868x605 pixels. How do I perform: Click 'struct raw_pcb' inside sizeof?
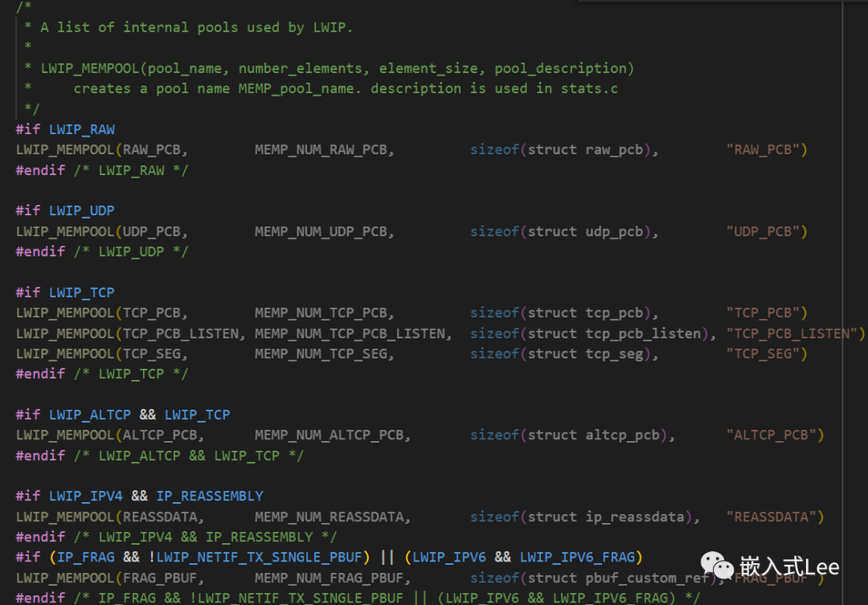585,150
